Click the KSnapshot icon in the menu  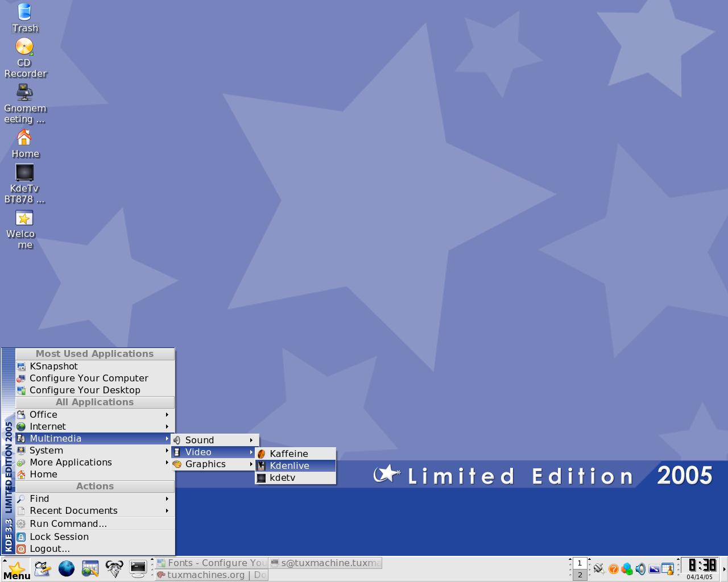coord(21,367)
